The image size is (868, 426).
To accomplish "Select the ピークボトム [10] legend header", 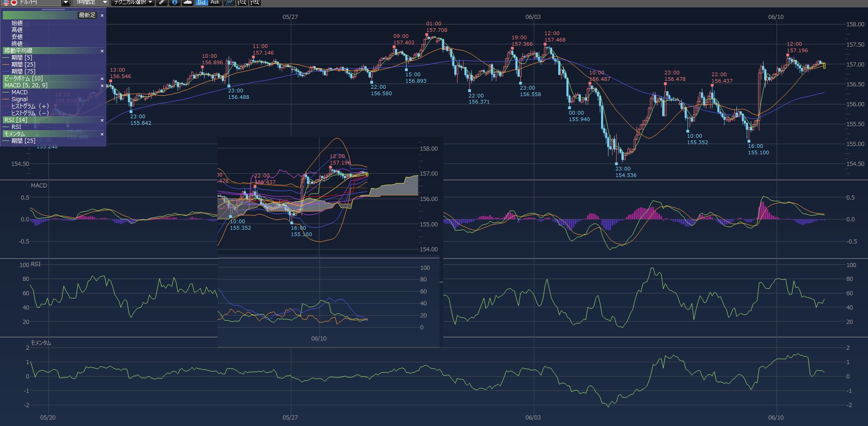I will [24, 79].
